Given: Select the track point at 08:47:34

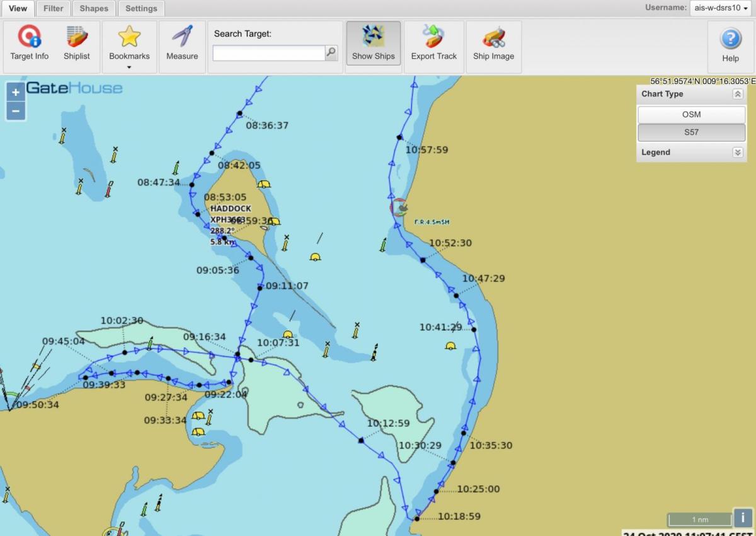Looking at the screenshot, I should point(192,185).
